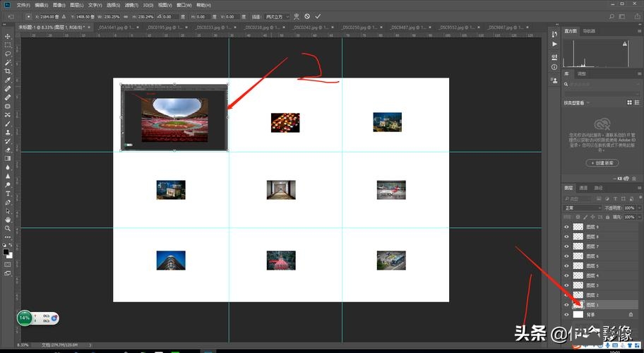Select the Hand tool
644x353 pixels.
tap(8, 219)
